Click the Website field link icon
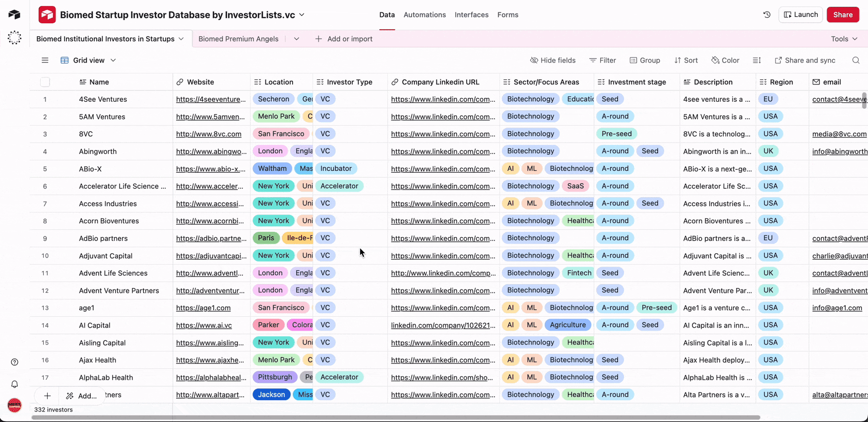The width and height of the screenshot is (868, 422). pos(180,82)
